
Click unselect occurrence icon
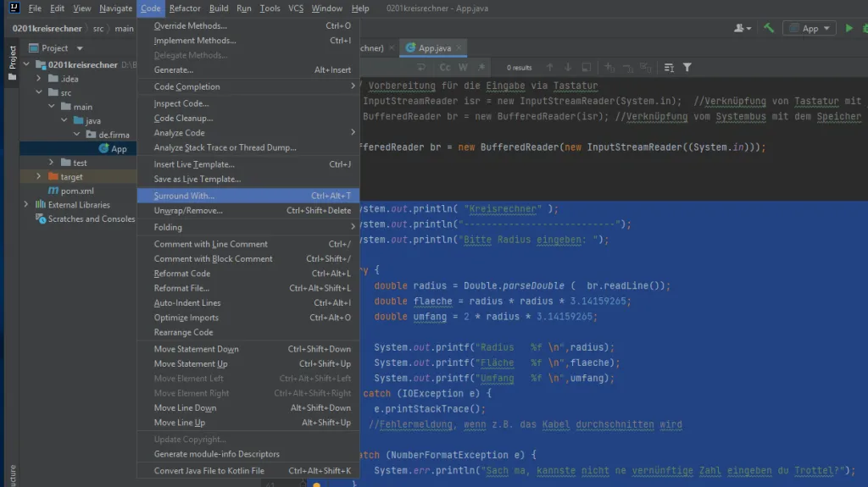[x=627, y=68]
